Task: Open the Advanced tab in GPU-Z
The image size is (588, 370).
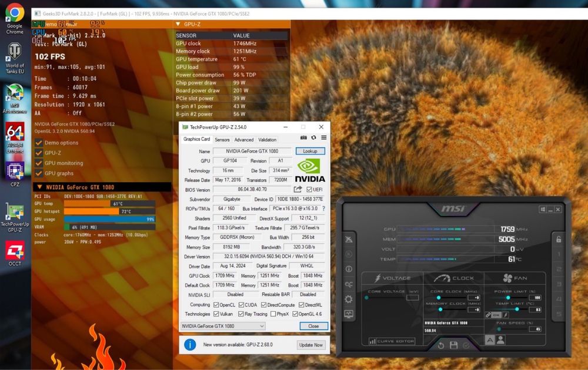Action: (x=244, y=139)
